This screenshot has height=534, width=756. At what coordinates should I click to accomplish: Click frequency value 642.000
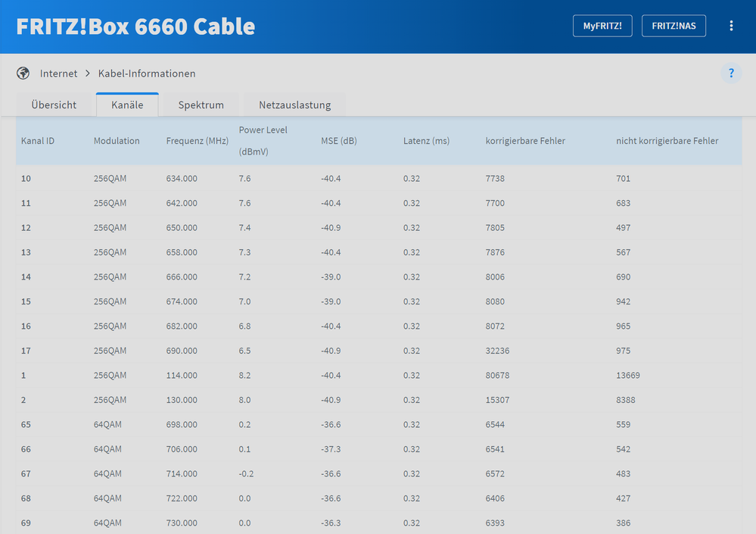[x=182, y=203]
